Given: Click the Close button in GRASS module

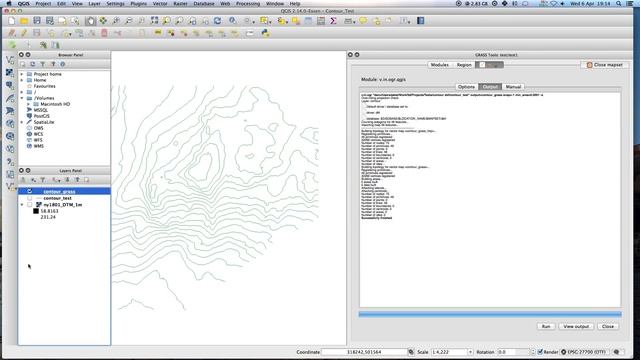Looking at the screenshot, I should point(608,327).
